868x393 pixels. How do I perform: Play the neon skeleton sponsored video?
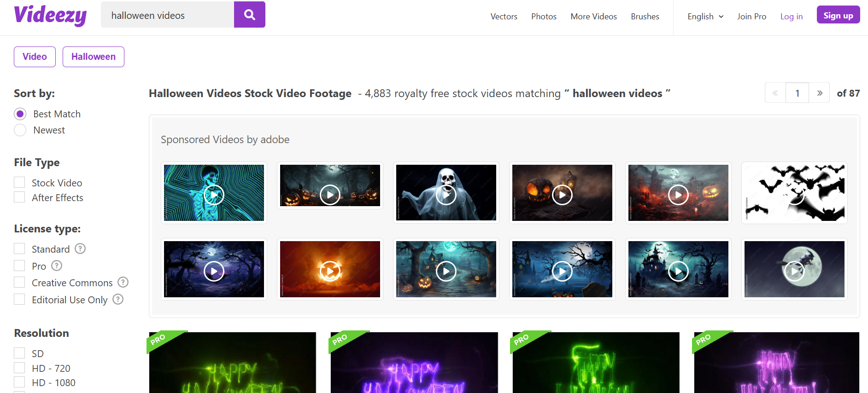(214, 194)
